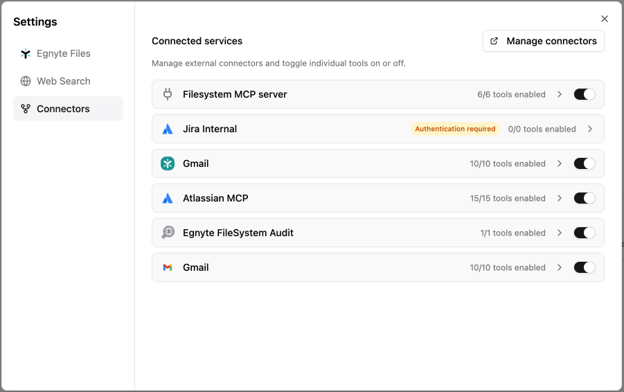Screen dimensions: 624x392
Task: Click the 0/0 tools enabled text
Action: click(x=542, y=129)
